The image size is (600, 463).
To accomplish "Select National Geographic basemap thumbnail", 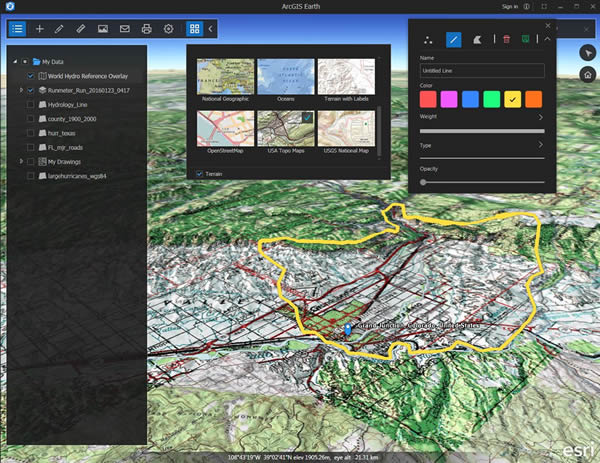I will [225, 77].
